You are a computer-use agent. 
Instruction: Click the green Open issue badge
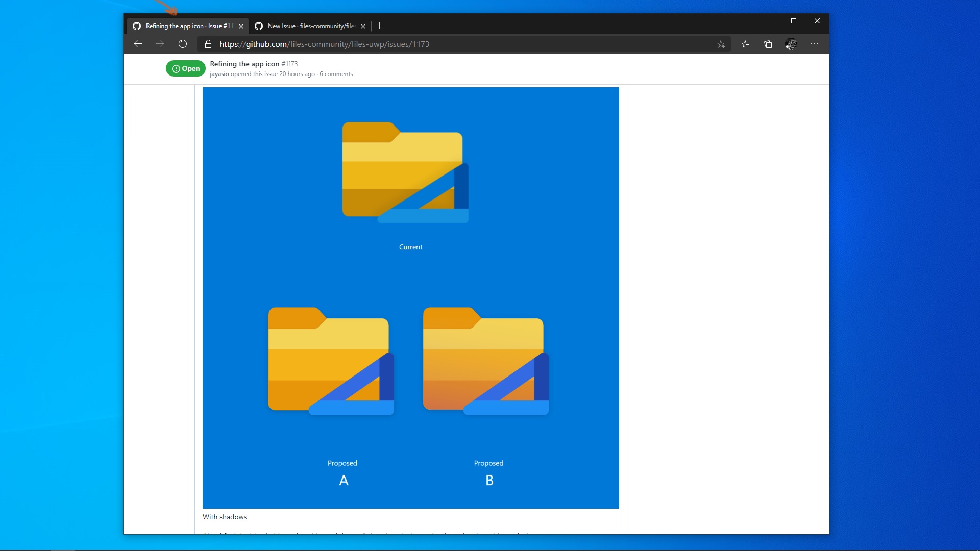click(186, 68)
